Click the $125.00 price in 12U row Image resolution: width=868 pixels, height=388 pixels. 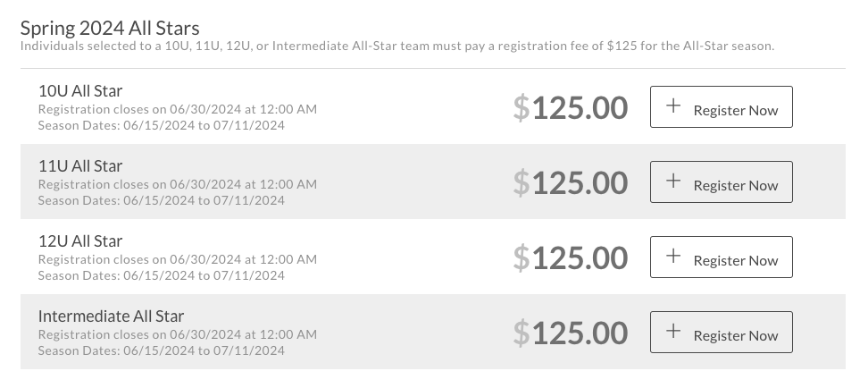[x=571, y=258]
